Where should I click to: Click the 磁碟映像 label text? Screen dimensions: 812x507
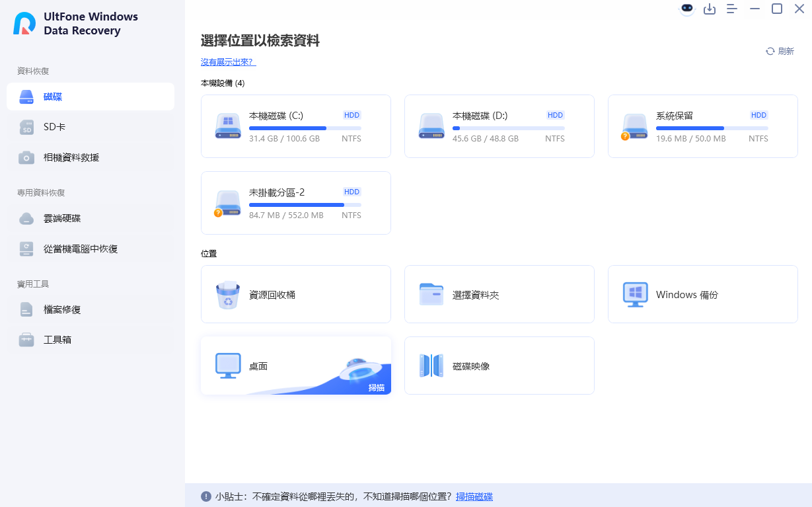(471, 366)
